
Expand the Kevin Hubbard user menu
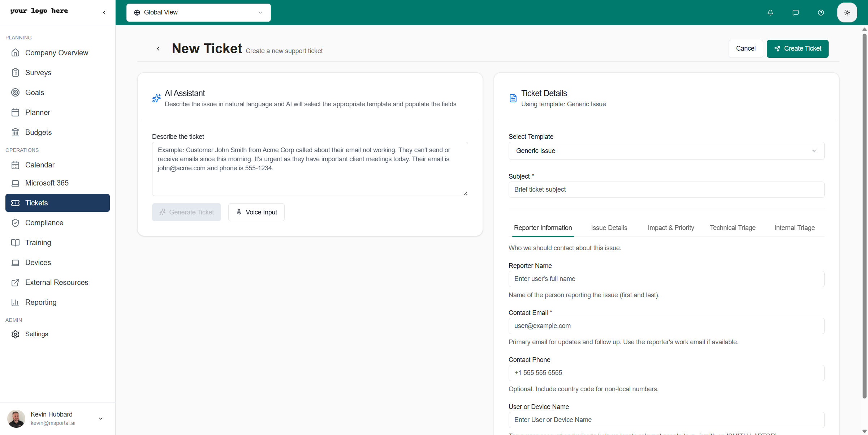click(x=101, y=418)
